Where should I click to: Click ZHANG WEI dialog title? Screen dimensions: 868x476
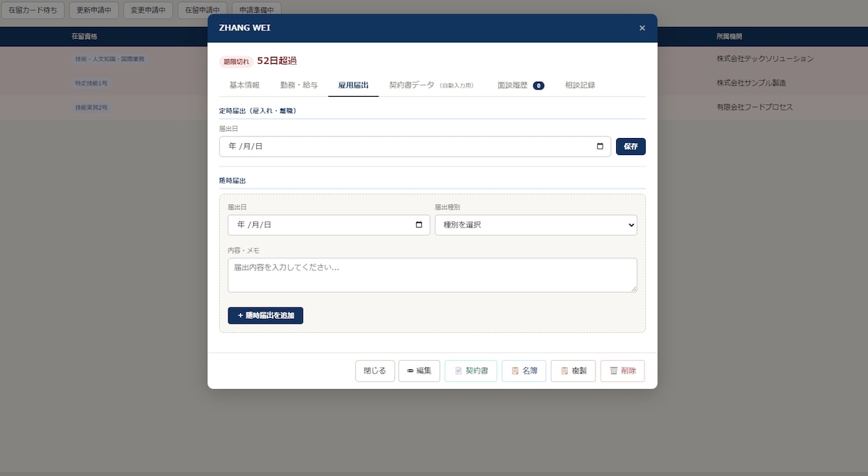245,28
